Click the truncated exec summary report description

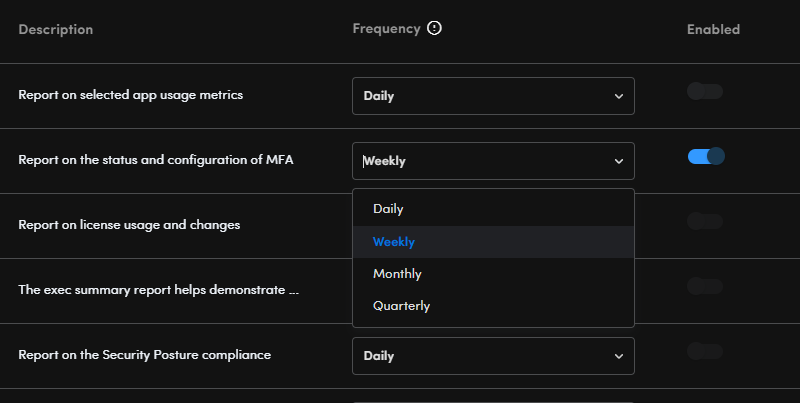159,290
